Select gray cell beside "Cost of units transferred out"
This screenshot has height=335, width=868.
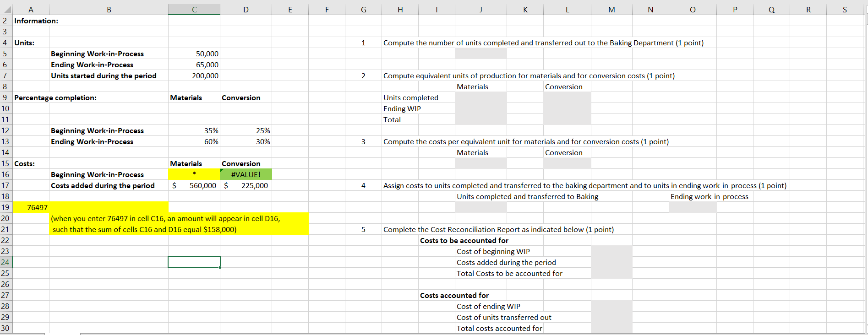click(x=611, y=317)
